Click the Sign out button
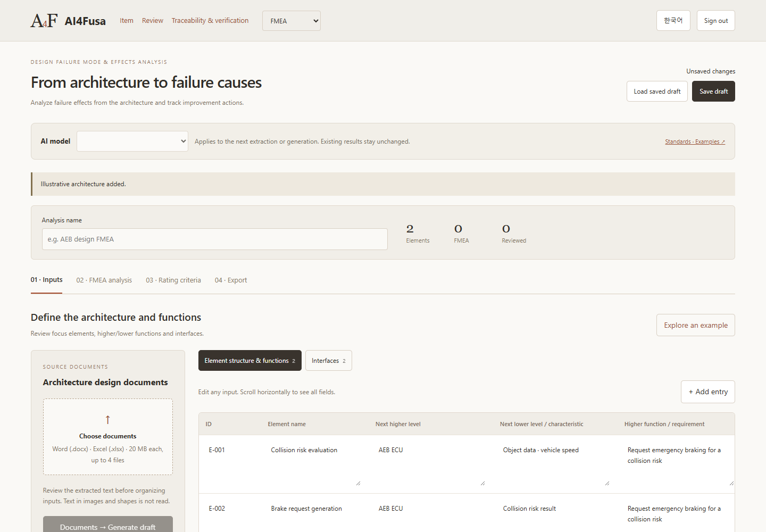This screenshot has width=766, height=532. click(716, 21)
